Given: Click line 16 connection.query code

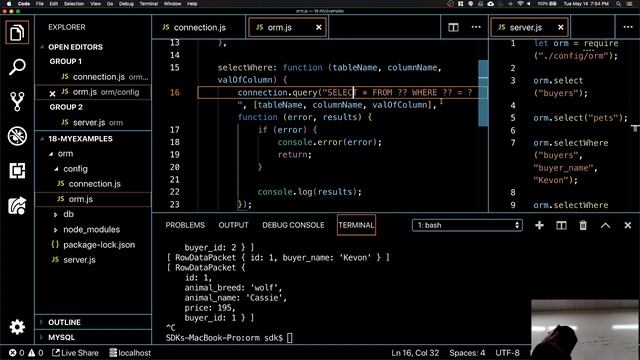Looking at the screenshot, I should pos(354,93).
